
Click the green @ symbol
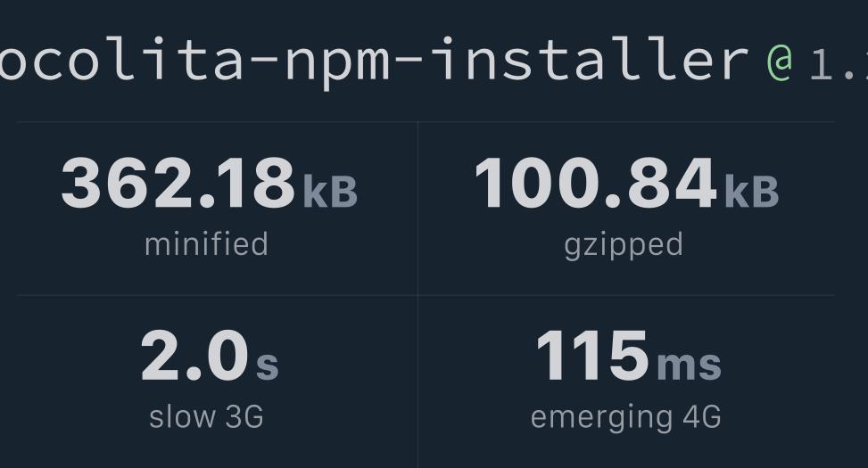[779, 61]
